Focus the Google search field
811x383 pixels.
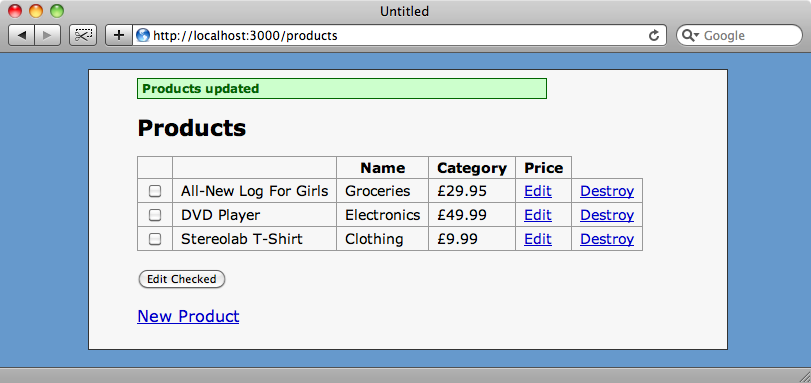[x=739, y=35]
